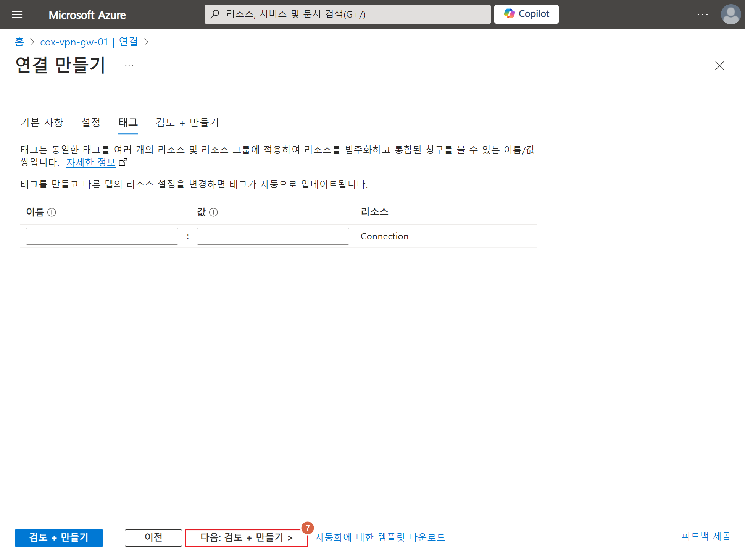Click 자동화에 대한 템플릿 다운로드 link
The height and width of the screenshot is (560, 745).
[x=380, y=537]
